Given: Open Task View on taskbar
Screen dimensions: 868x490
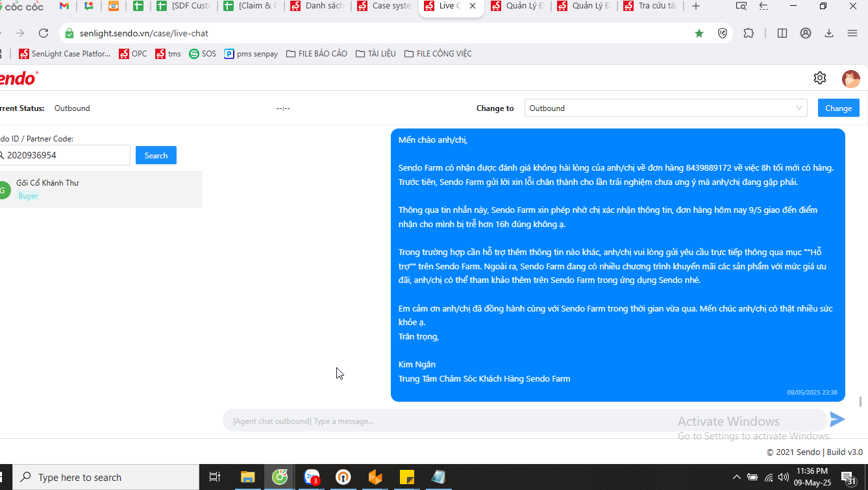Looking at the screenshot, I should coord(215,477).
